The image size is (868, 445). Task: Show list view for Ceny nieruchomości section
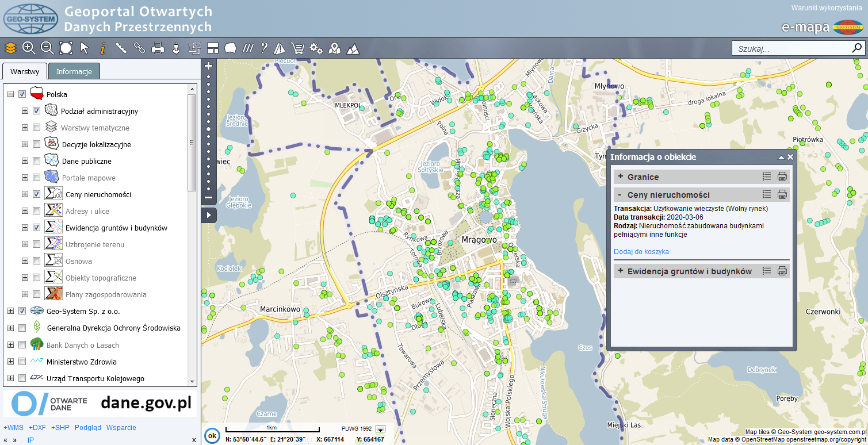tap(766, 194)
